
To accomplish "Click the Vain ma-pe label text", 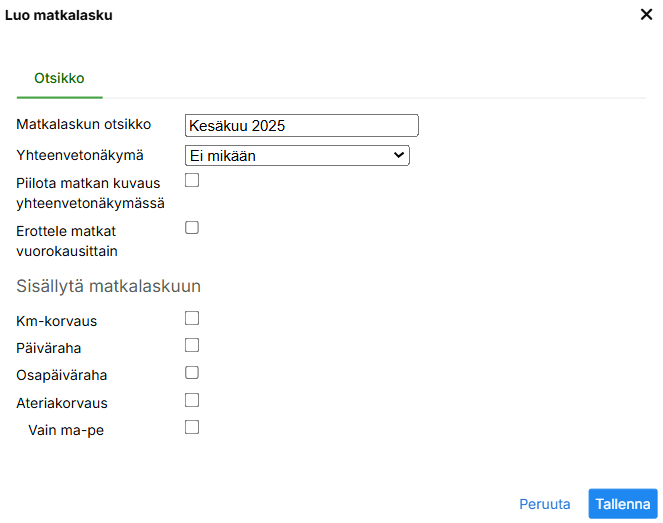I will tap(66, 431).
